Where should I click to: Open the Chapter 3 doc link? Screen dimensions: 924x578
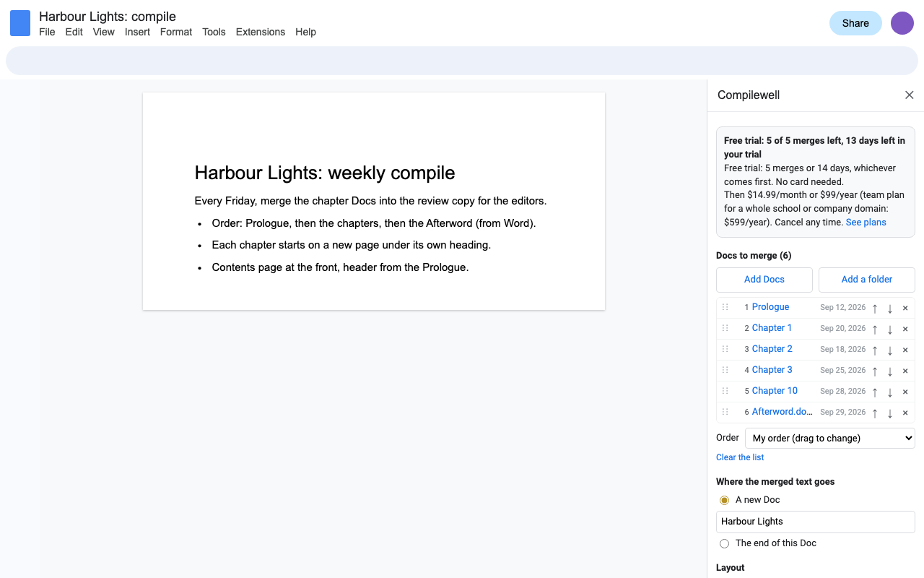click(x=772, y=370)
